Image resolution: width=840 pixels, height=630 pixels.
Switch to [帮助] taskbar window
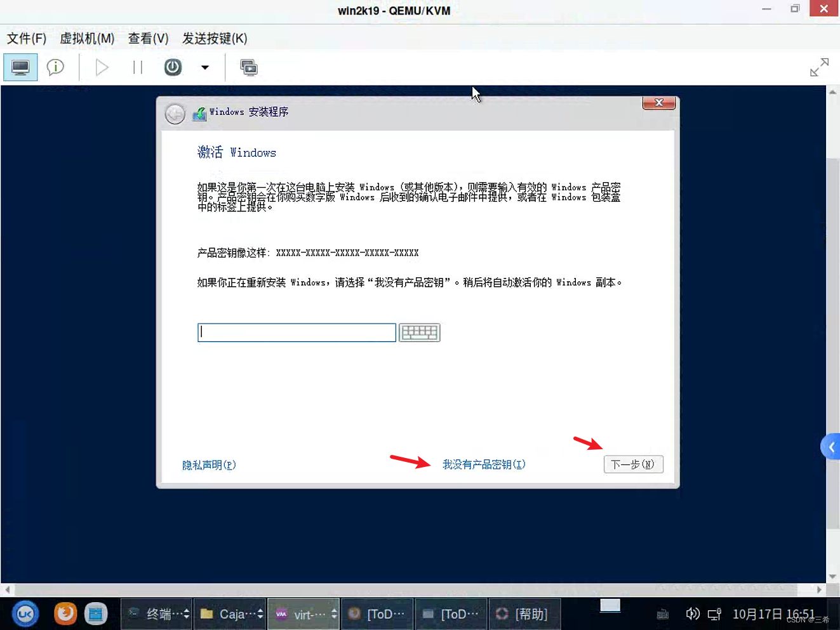(x=524, y=614)
